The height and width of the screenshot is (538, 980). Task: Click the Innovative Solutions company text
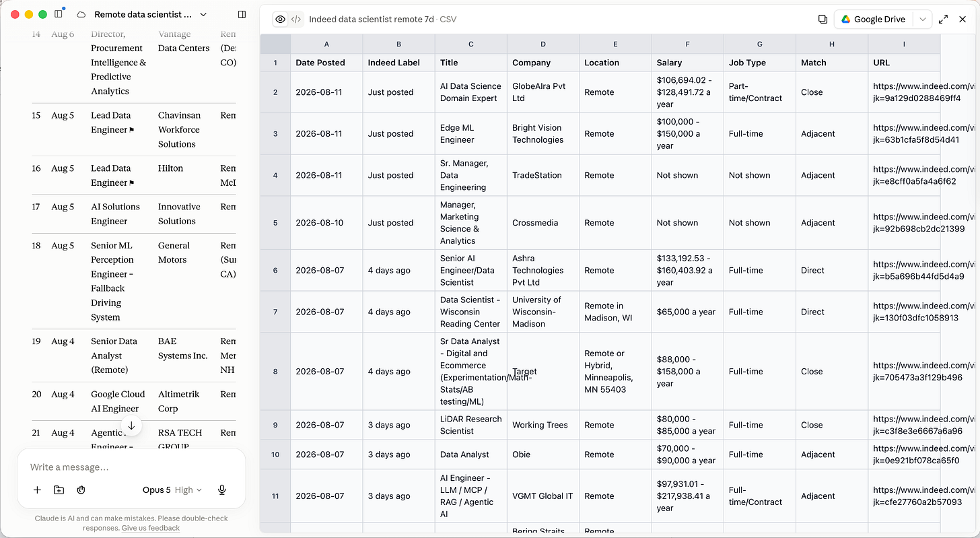click(x=179, y=214)
